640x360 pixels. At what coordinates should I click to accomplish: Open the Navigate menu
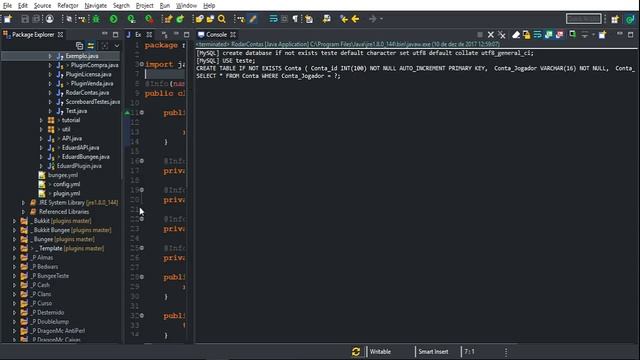pyautogui.click(x=96, y=6)
